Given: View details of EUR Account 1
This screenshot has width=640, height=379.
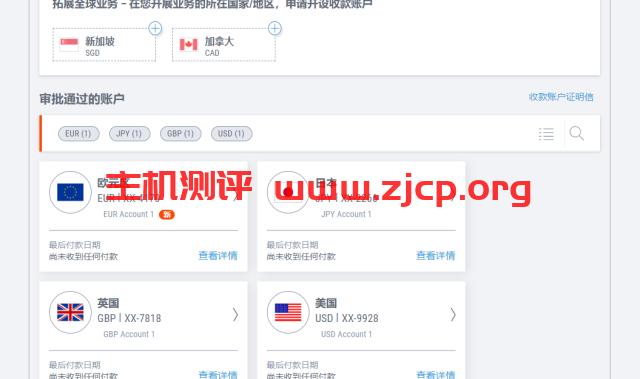Looking at the screenshot, I should click(x=218, y=256).
